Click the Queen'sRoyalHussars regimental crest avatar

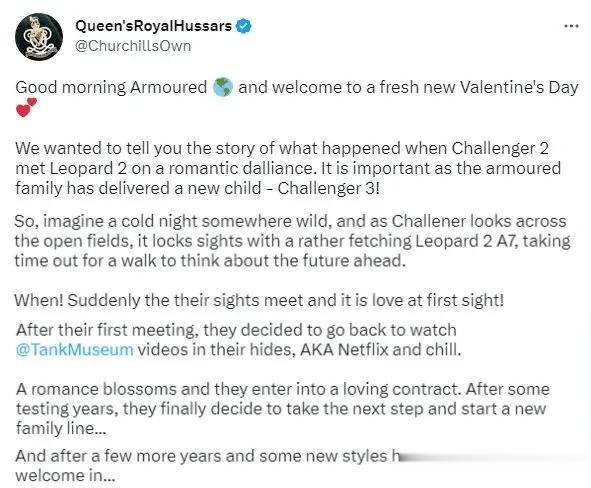tap(39, 37)
